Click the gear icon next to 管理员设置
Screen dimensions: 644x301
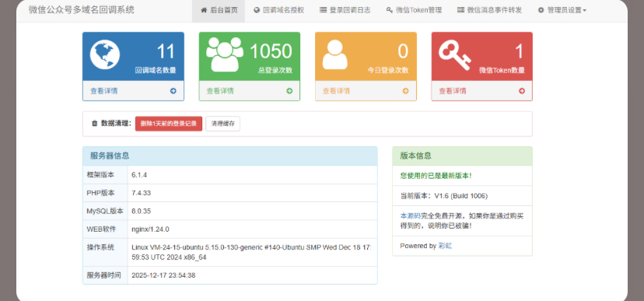pyautogui.click(x=541, y=10)
